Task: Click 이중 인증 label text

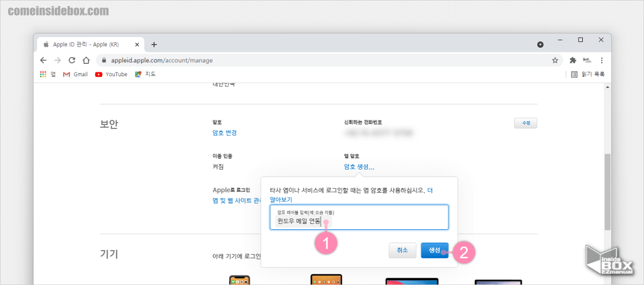Action: click(223, 156)
